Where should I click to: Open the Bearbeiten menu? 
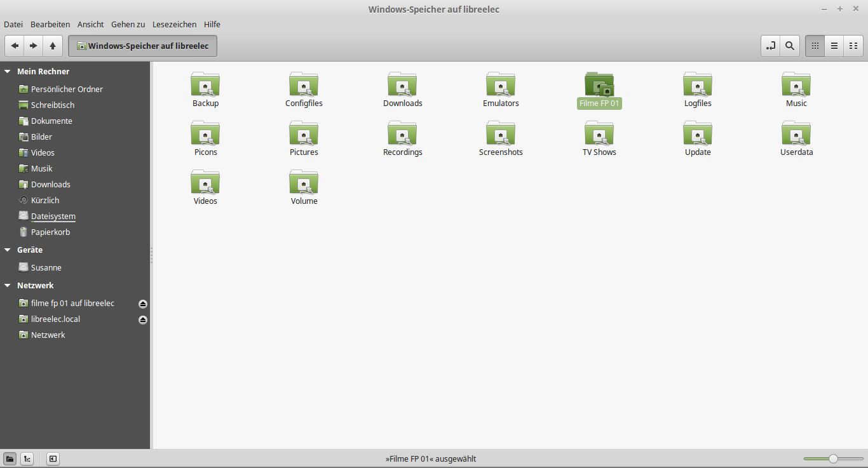[x=50, y=24]
